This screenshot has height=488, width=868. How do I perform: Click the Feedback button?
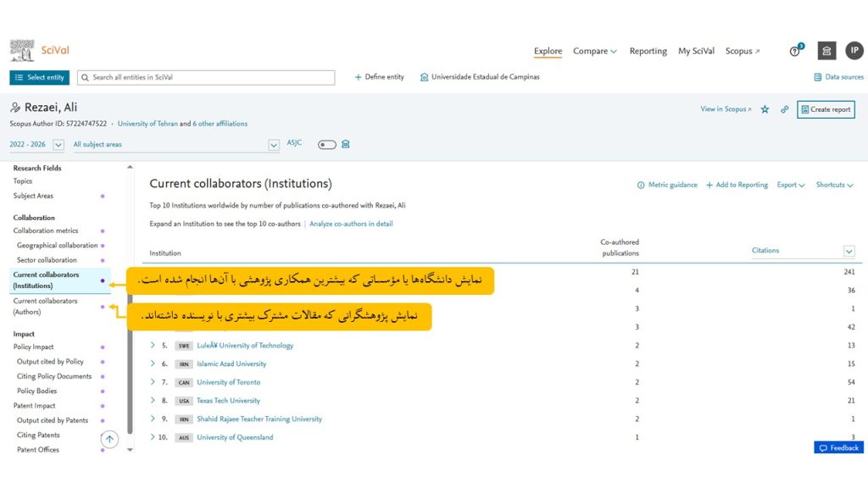point(838,447)
